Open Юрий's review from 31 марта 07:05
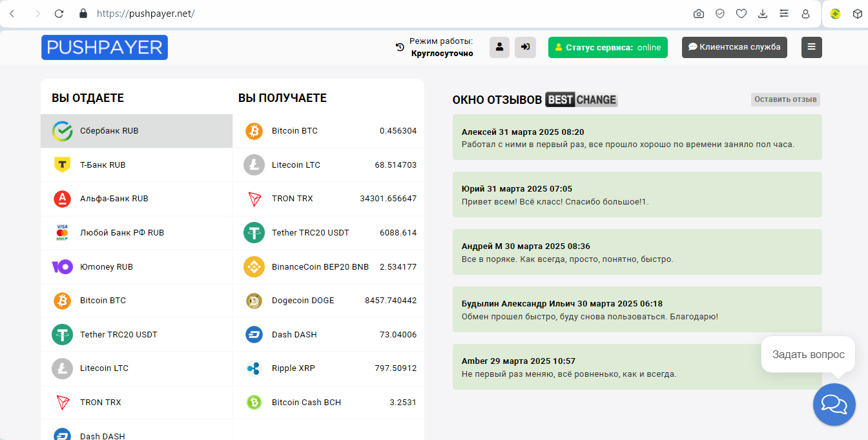 tap(637, 195)
